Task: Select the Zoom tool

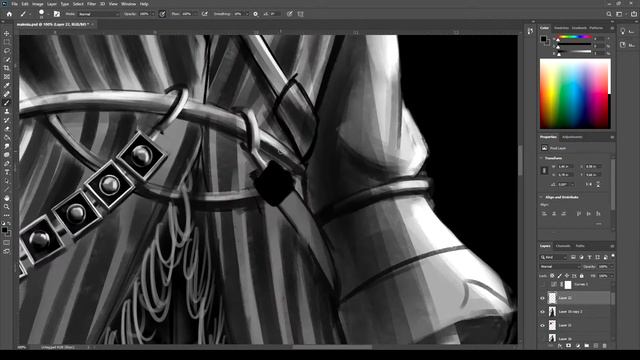Action: [7, 207]
